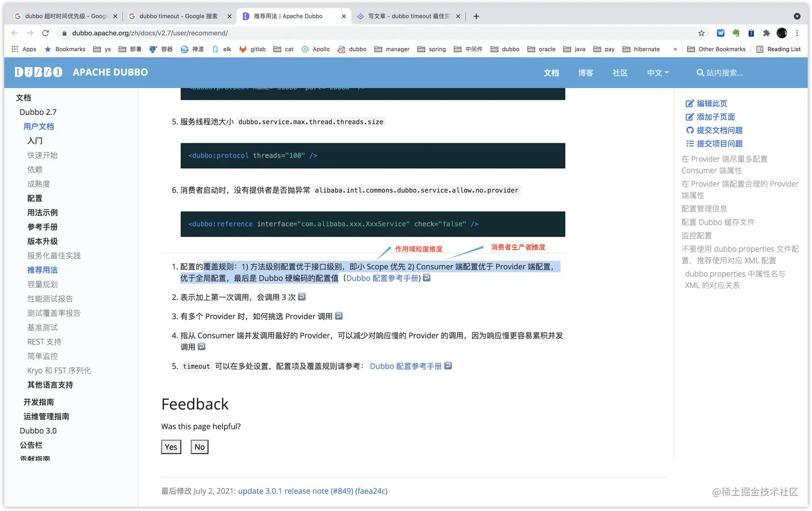Open update 3.0.1 release note link
The height and width of the screenshot is (511, 812).
313,491
